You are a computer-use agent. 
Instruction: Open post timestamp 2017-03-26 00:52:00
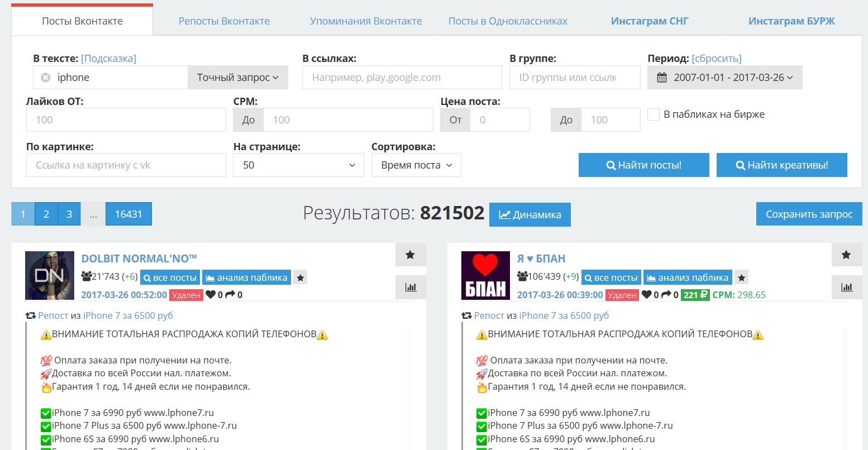(124, 295)
